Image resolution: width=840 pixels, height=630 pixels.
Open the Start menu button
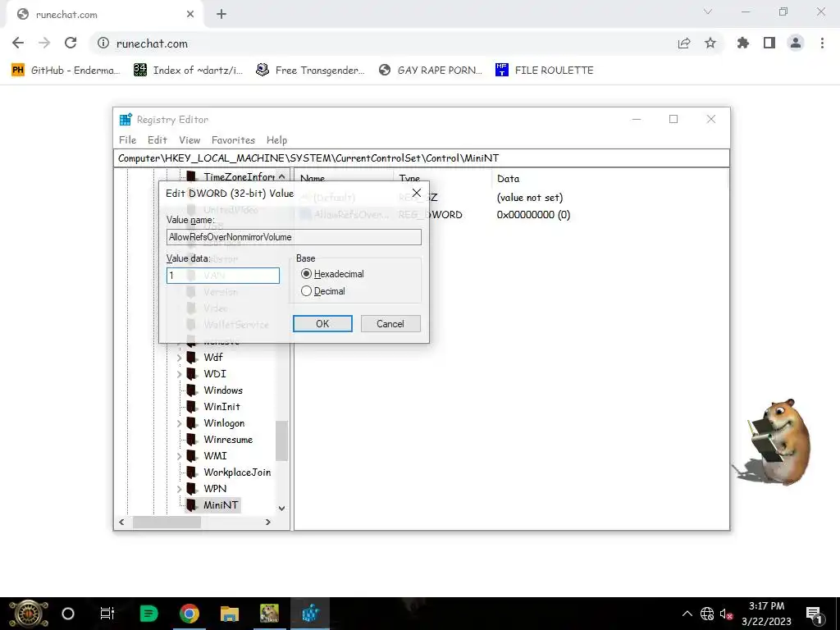(x=29, y=614)
